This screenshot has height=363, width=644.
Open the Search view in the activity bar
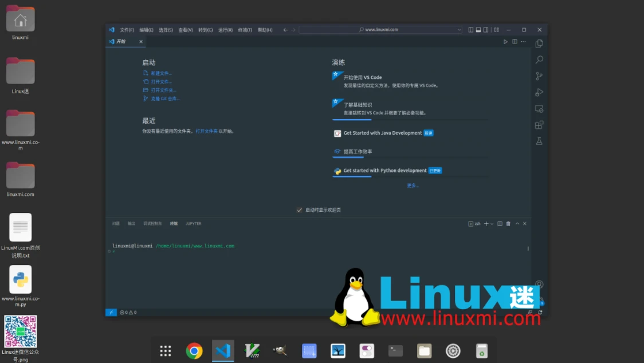click(x=539, y=59)
